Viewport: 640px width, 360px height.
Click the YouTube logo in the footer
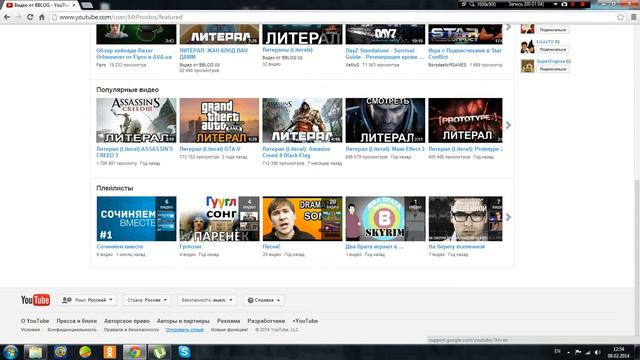(36, 300)
